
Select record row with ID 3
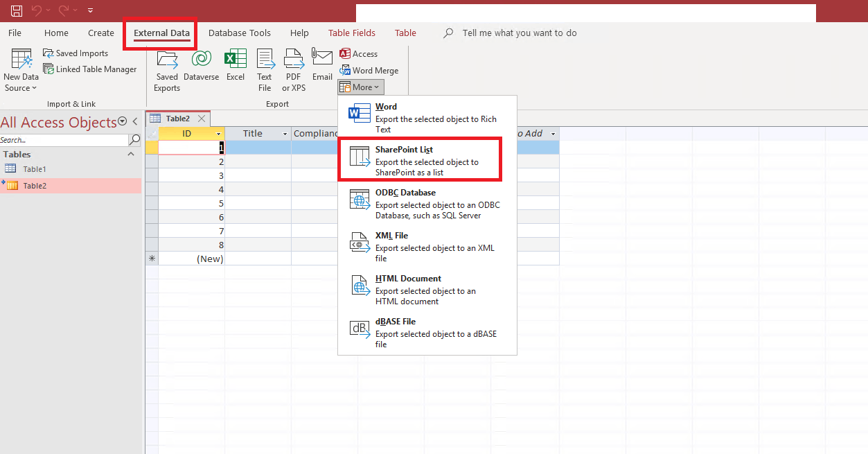pos(152,175)
